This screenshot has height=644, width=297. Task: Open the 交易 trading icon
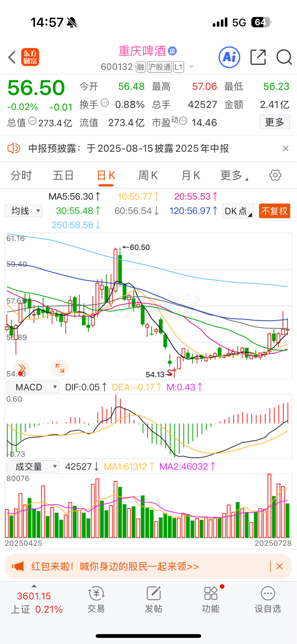click(x=96, y=600)
